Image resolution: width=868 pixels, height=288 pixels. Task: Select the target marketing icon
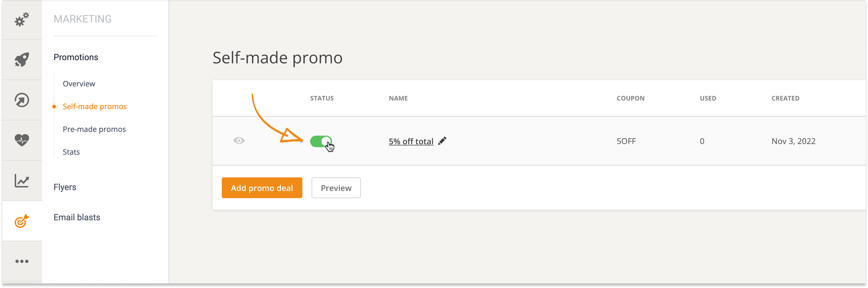(22, 221)
